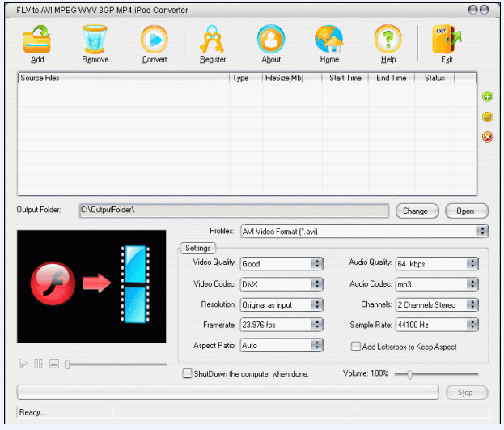Click the Flash-to-film preview thumbnail
Image resolution: width=504 pixels, height=430 pixels.
tap(91, 286)
